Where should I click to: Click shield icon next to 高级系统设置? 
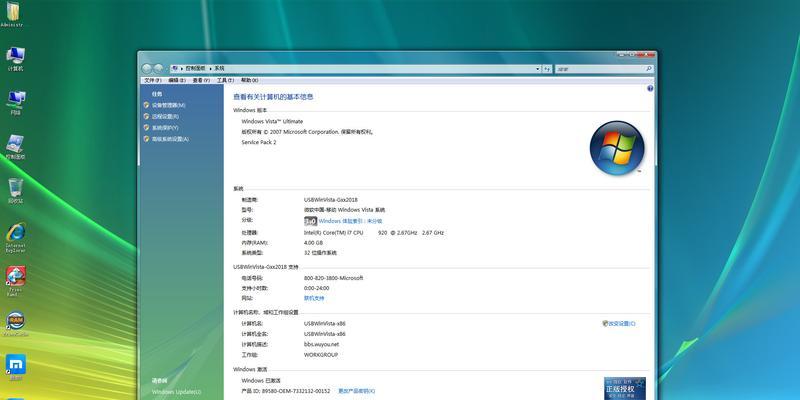146,139
